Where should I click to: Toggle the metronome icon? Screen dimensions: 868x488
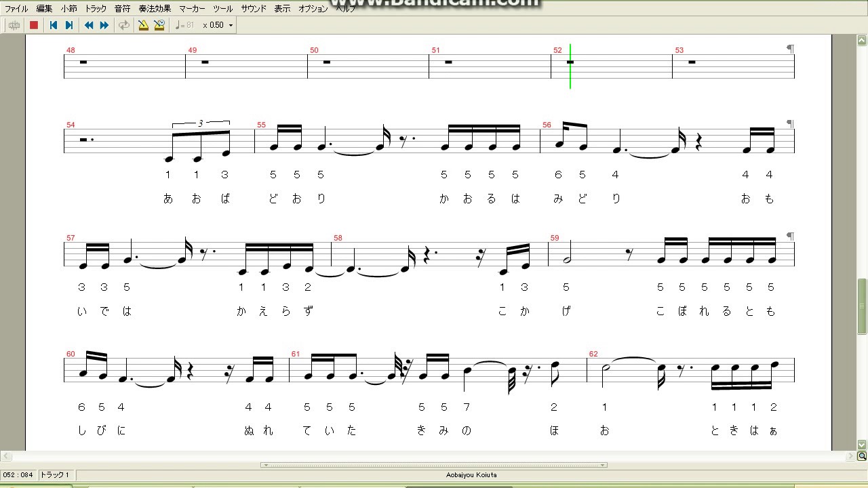point(143,25)
